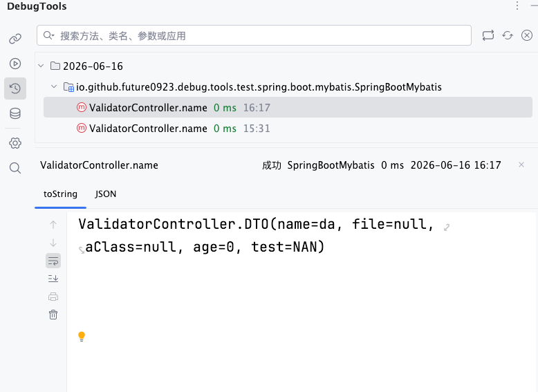Click the print icon in output gutter
The height and width of the screenshot is (392, 538).
[x=53, y=297]
